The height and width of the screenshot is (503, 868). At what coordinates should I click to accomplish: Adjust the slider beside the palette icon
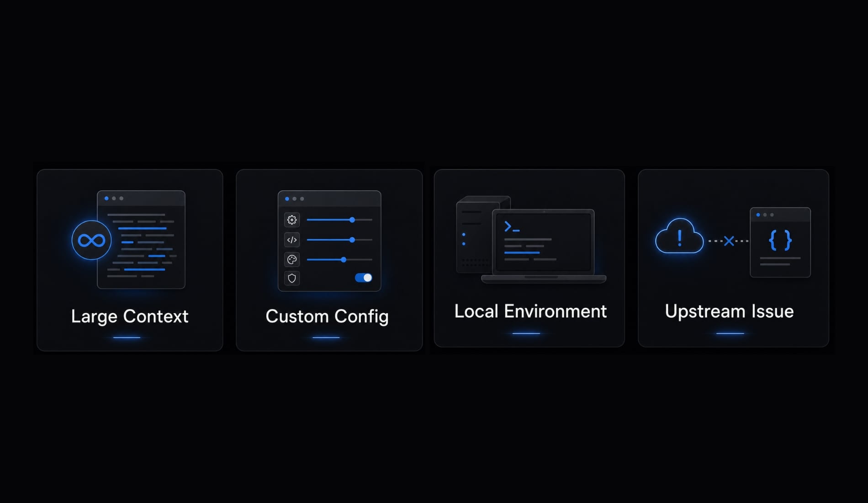(339, 260)
